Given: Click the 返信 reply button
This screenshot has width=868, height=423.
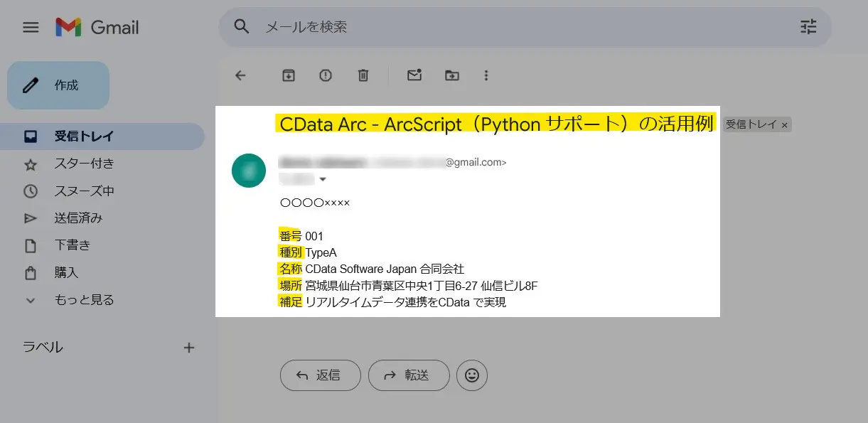Looking at the screenshot, I should tap(321, 375).
